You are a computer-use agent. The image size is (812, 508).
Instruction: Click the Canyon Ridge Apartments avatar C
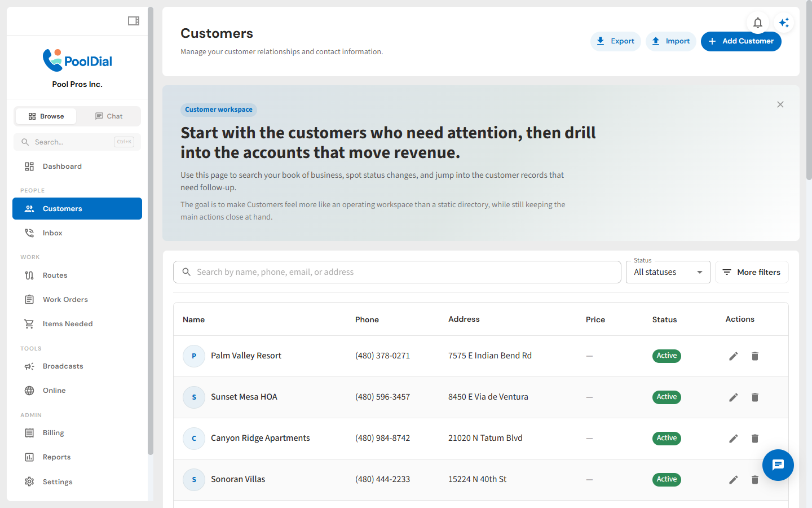click(x=194, y=439)
